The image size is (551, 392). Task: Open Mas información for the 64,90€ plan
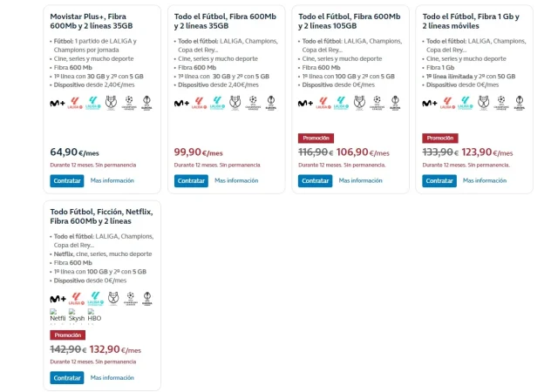pyautogui.click(x=112, y=180)
